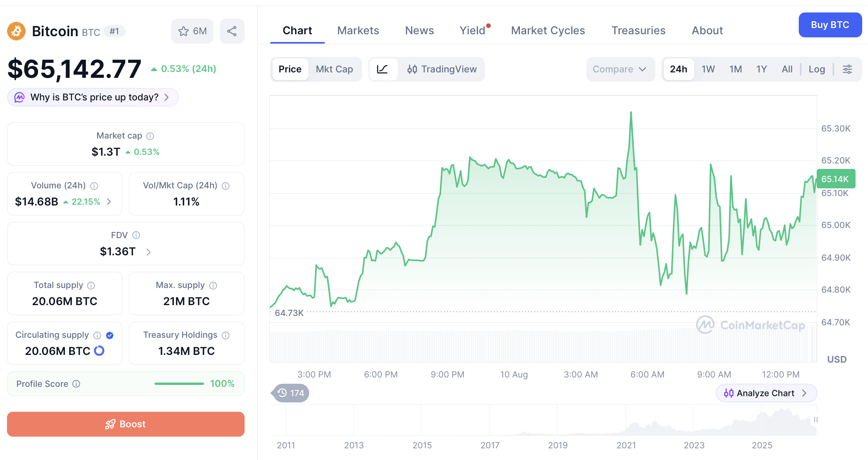Click the Treasury Holdings info icon
The height and width of the screenshot is (460, 868).
[226, 335]
